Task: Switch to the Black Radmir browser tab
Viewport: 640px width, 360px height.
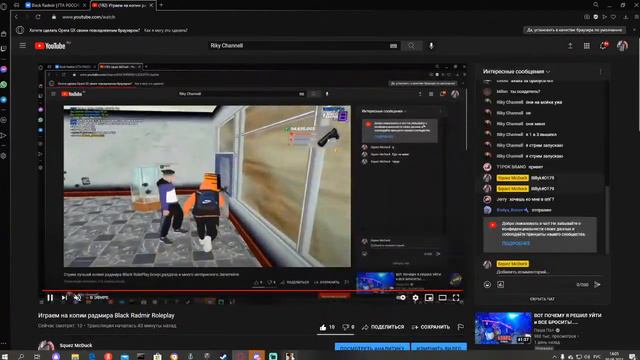Action: 55,5
